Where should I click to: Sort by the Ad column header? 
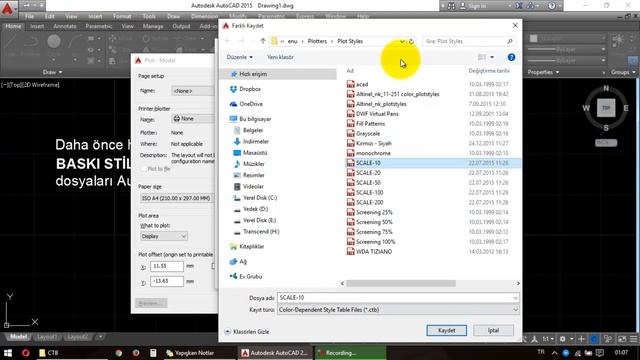350,71
